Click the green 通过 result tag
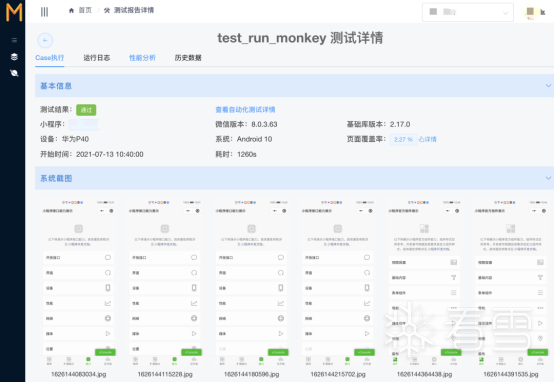The width and height of the screenshot is (554, 382). [x=86, y=110]
